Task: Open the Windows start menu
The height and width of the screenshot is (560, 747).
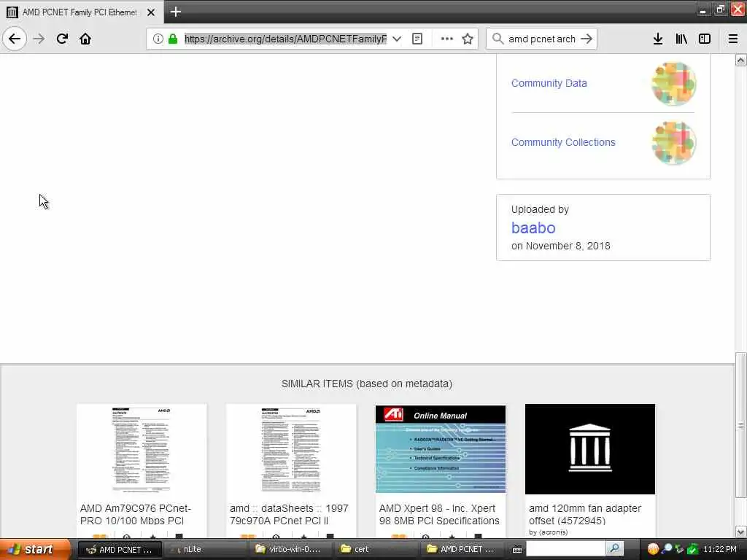Action: [35, 549]
